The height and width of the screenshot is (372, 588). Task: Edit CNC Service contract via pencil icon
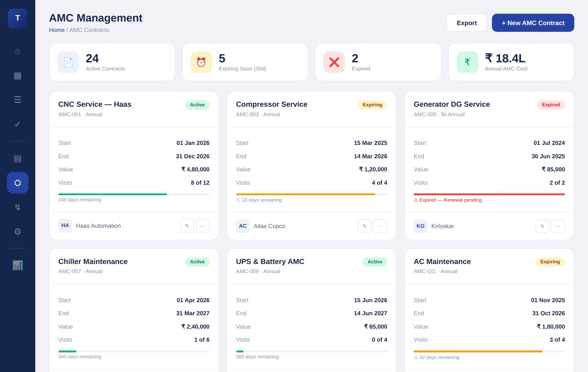pyautogui.click(x=187, y=225)
